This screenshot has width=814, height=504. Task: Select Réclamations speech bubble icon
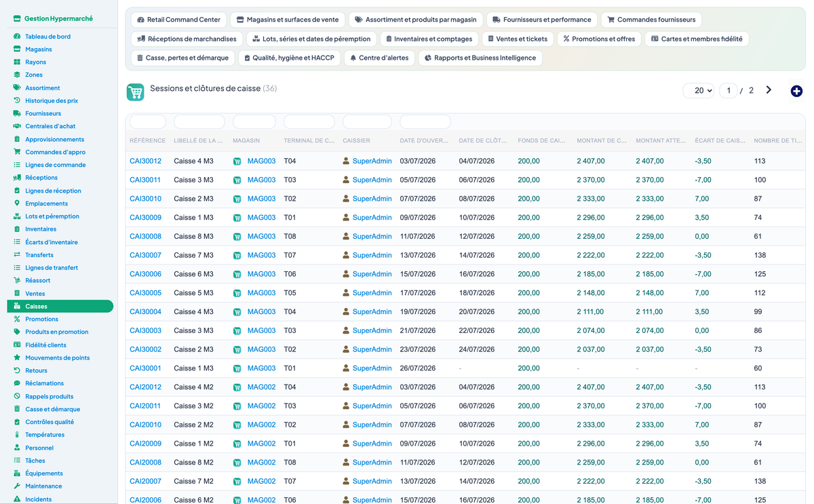[x=17, y=383]
